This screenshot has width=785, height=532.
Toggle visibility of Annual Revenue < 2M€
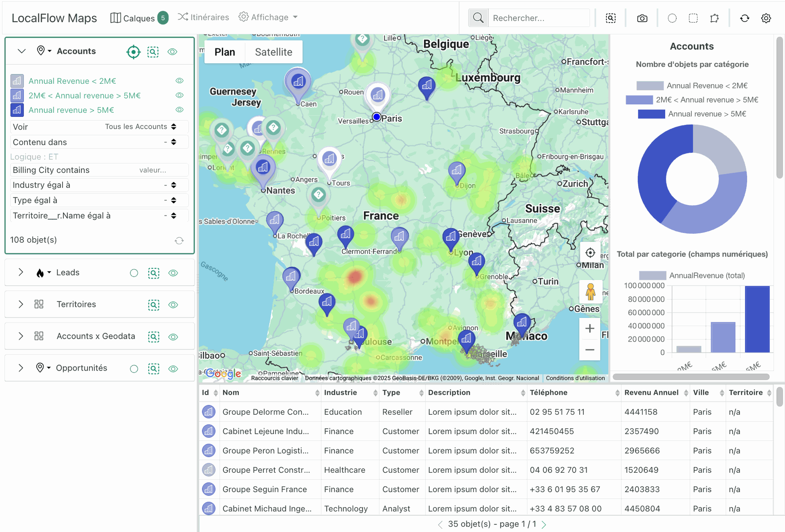(179, 81)
